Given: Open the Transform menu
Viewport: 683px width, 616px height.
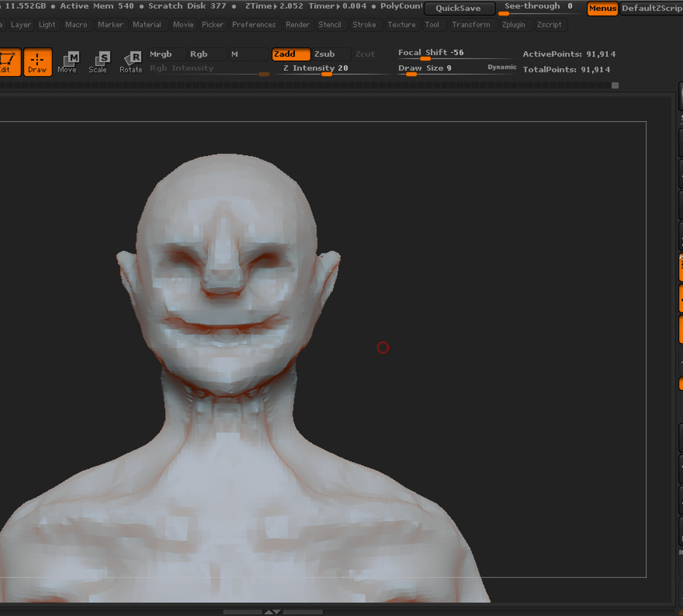Looking at the screenshot, I should click(x=471, y=25).
